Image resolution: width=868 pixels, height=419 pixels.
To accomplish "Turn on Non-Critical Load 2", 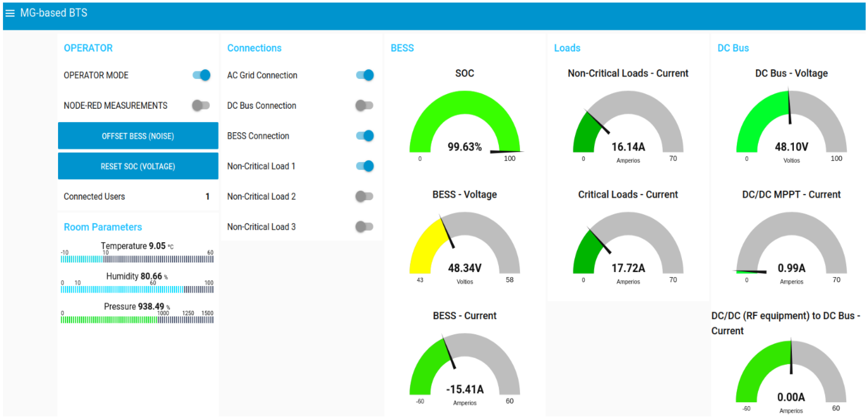I will click(x=364, y=196).
